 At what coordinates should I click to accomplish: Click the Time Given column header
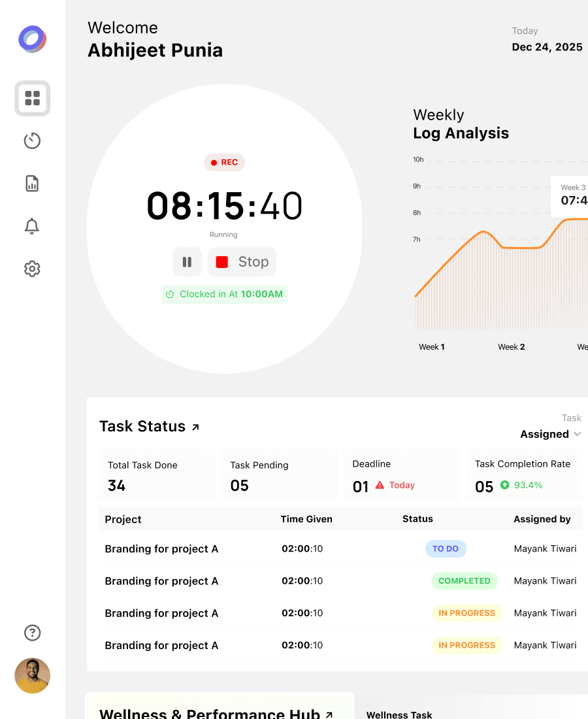(306, 519)
